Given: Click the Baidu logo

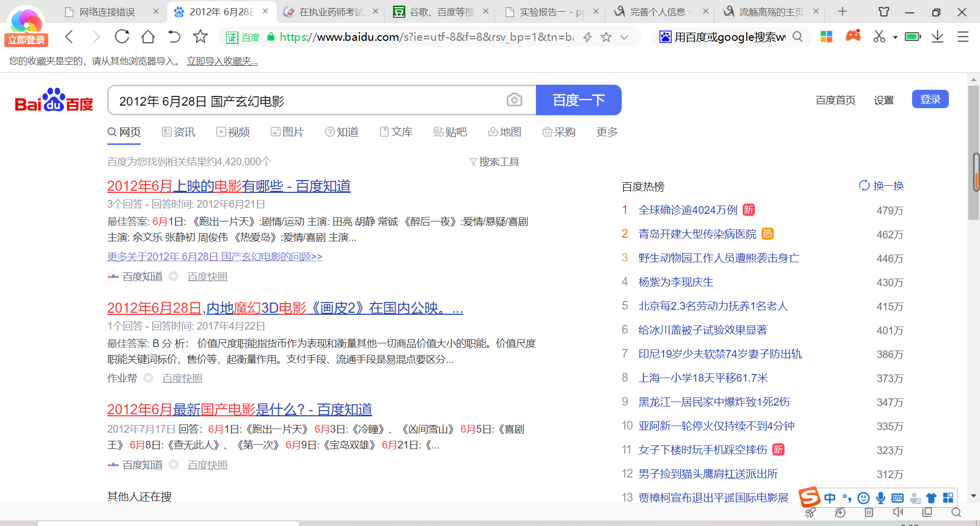Looking at the screenshot, I should click(54, 100).
